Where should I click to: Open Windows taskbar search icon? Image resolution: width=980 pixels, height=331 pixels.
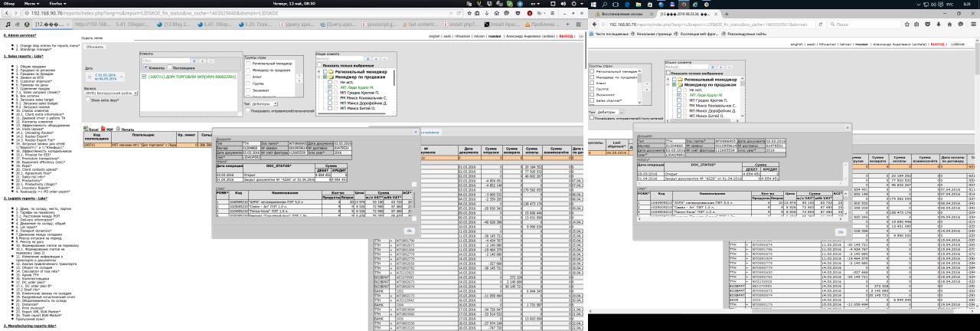point(605,5)
